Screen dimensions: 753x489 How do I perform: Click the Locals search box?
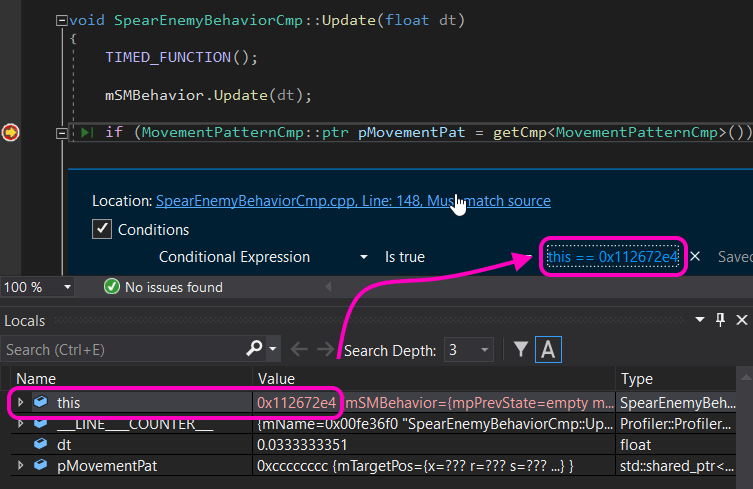coord(120,350)
